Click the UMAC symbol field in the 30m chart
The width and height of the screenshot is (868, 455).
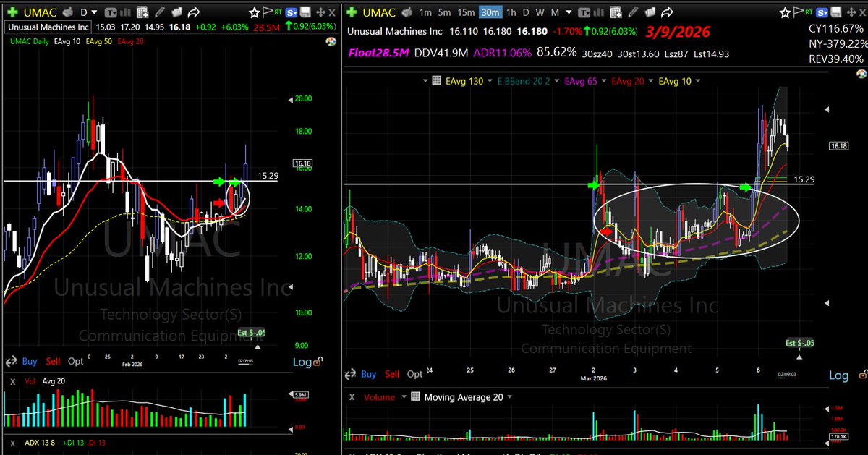[379, 12]
